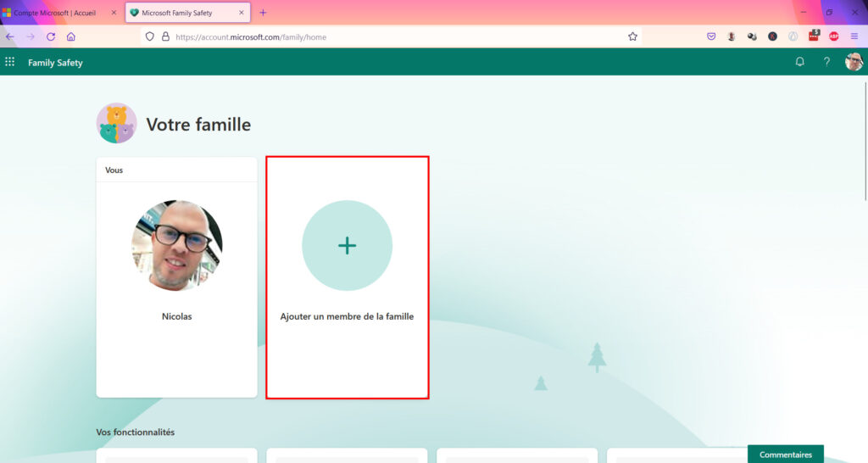The width and height of the screenshot is (868, 463).
Task: Close the Compte Microsoft Accueil tab
Action: click(x=114, y=12)
